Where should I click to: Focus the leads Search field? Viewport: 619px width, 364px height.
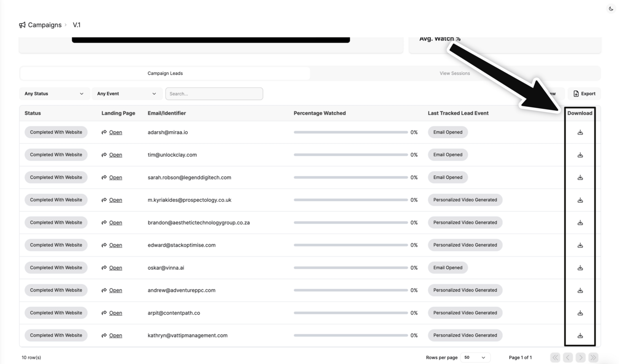(x=214, y=94)
